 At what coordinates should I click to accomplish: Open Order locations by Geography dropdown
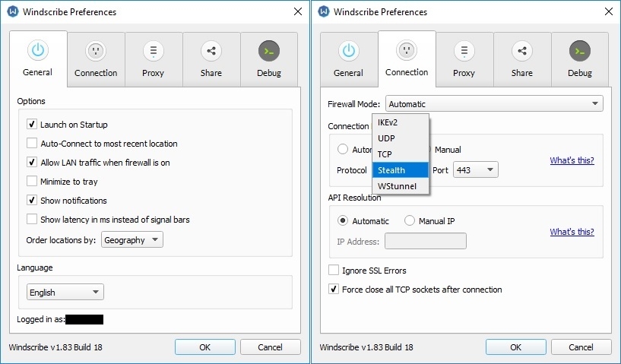[132, 239]
